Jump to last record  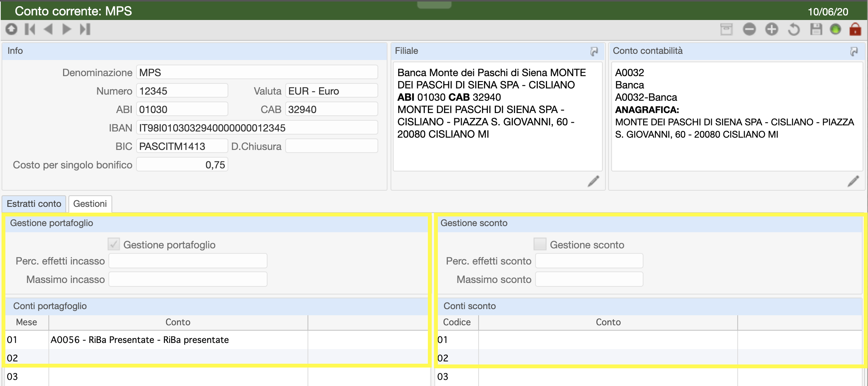click(x=85, y=29)
